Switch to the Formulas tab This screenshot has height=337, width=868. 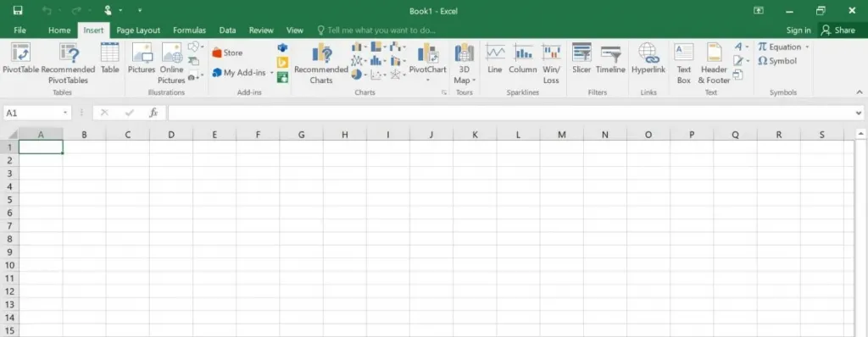click(189, 30)
